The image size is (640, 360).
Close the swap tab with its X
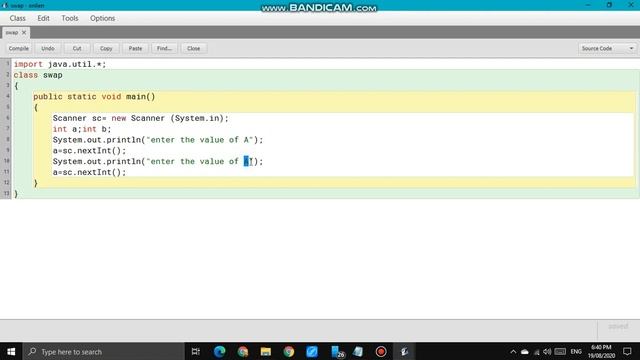pos(24,32)
